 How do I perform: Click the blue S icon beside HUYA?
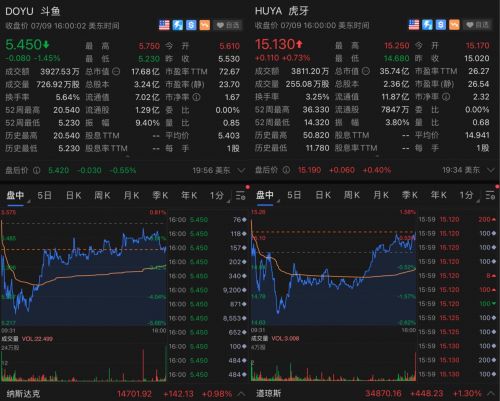[x=441, y=25]
